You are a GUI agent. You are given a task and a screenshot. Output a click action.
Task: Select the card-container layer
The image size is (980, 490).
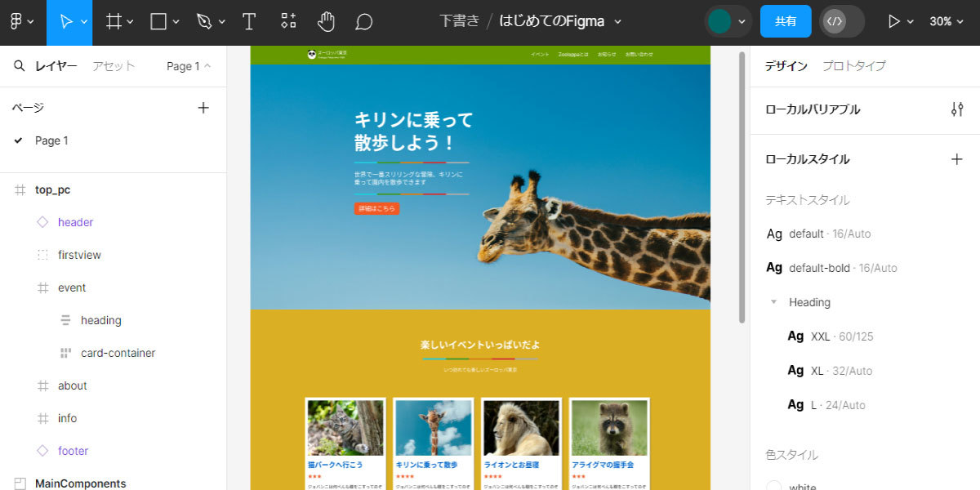(118, 353)
